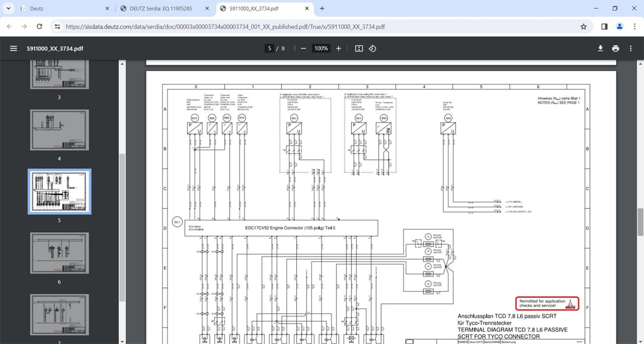
Task: Open a new browser tab
Action: pyautogui.click(x=322, y=9)
